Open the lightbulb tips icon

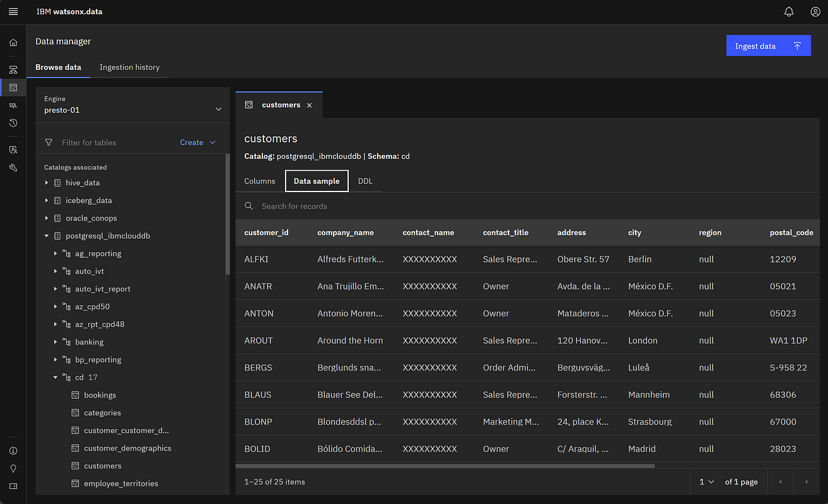tap(13, 469)
